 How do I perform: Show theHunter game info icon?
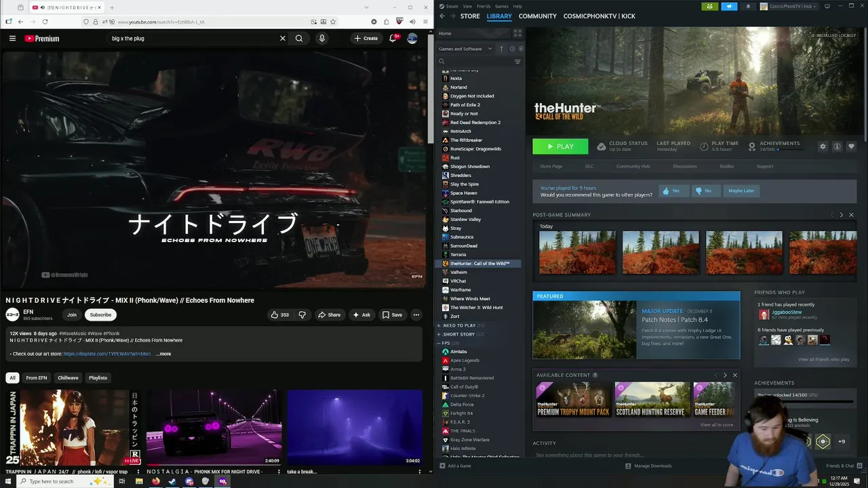[x=837, y=146]
